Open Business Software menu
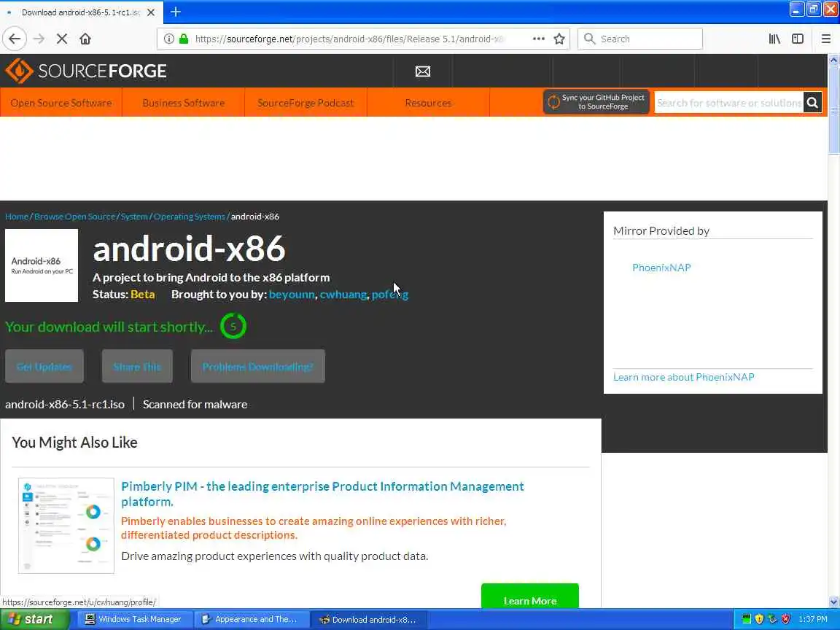This screenshot has height=630, width=840. pos(183,102)
